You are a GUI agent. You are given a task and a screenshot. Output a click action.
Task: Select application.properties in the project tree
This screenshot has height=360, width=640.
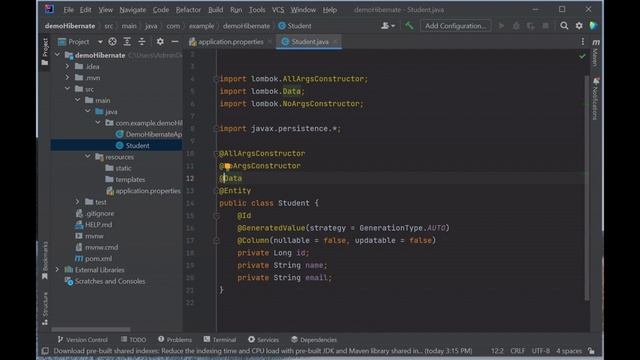pyautogui.click(x=144, y=191)
